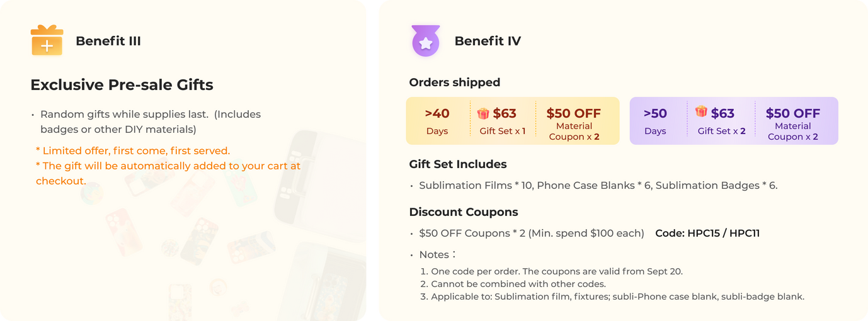The height and width of the screenshot is (321, 868).
Task: Click the purple star medal icon
Action: pos(426,41)
